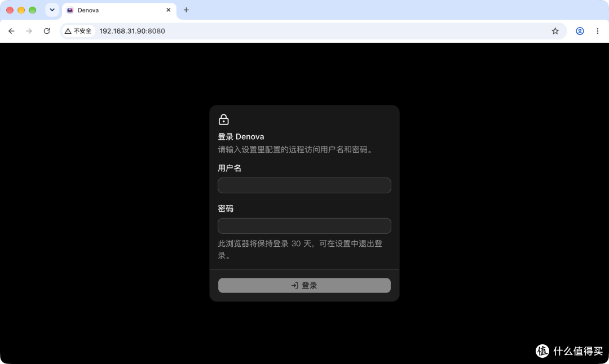Close the Denova tab
Image resolution: width=609 pixels, height=364 pixels.
coord(169,10)
